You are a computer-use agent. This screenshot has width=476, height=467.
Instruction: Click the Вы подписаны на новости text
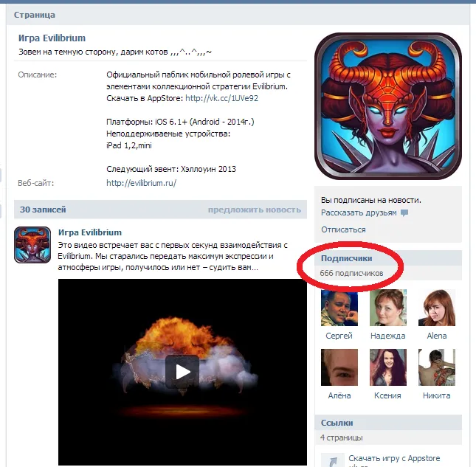point(371,200)
